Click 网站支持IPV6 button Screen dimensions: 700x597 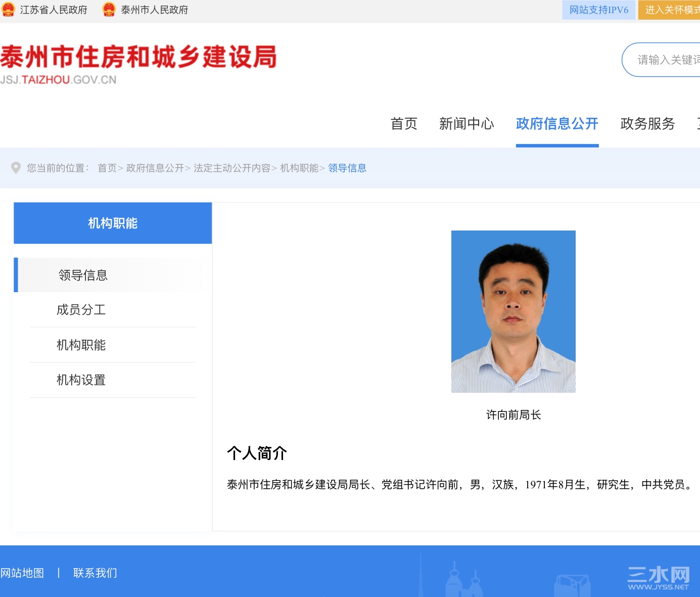[x=599, y=10]
